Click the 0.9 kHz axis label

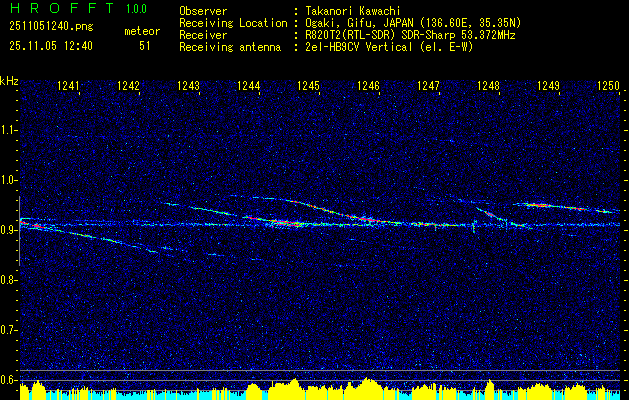pyautogui.click(x=9, y=230)
